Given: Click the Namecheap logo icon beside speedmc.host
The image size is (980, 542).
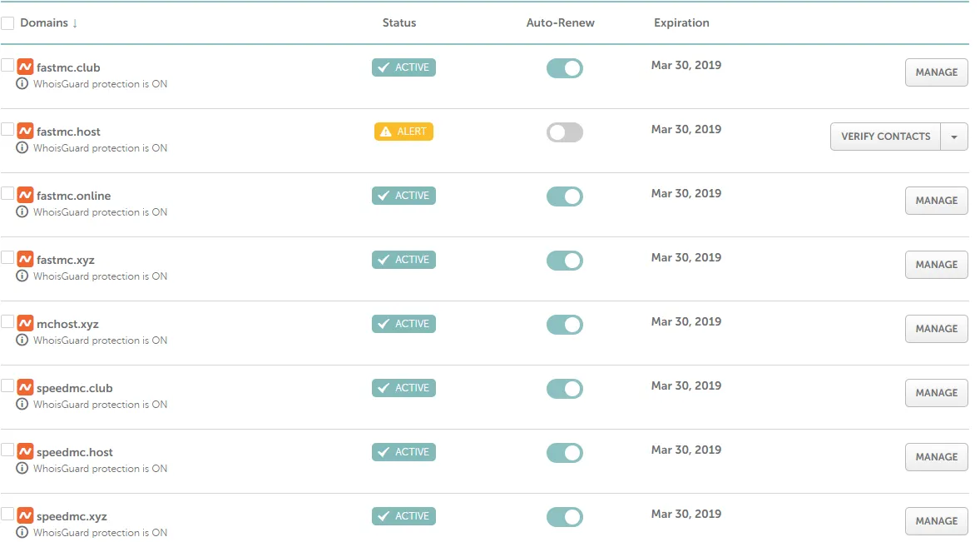Looking at the screenshot, I should 25,451.
